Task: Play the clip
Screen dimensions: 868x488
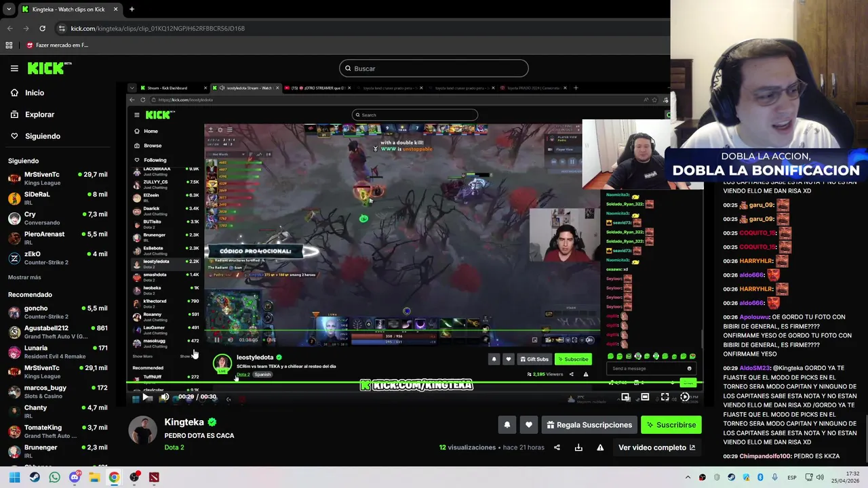Action: [x=146, y=397]
